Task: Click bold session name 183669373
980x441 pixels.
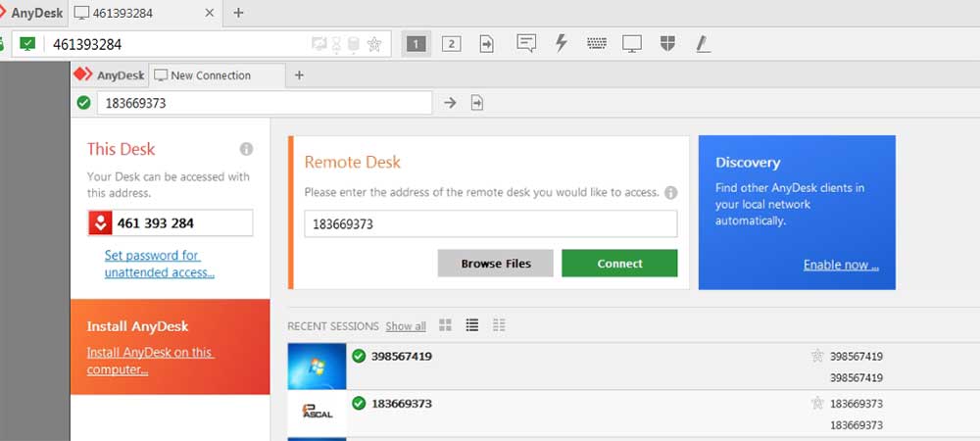Action: pyautogui.click(x=401, y=404)
